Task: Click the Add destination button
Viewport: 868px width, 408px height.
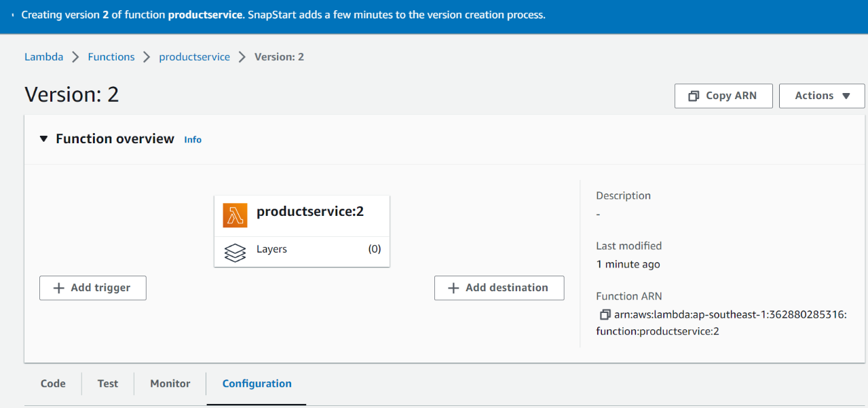Action: [x=499, y=287]
